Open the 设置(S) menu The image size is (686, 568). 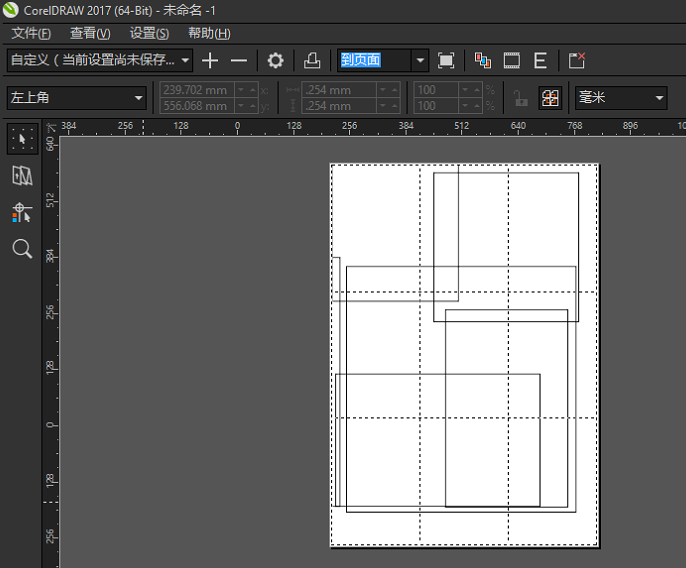[x=149, y=33]
